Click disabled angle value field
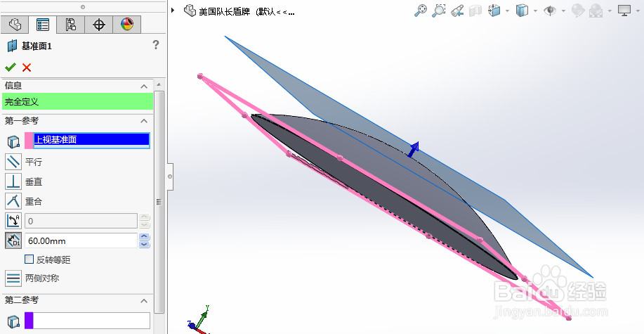644x334 pixels. 81,221
